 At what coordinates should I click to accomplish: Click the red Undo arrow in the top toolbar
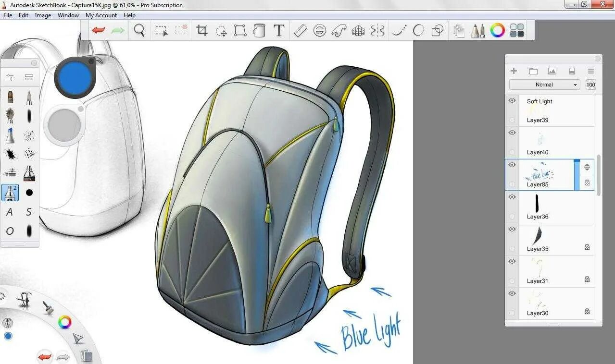99,31
